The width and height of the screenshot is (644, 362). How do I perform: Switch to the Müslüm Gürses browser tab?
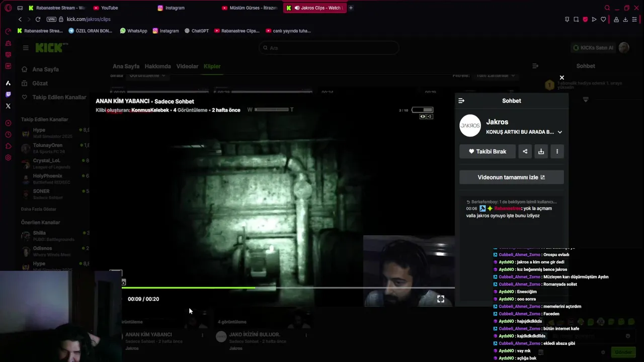(250, 8)
